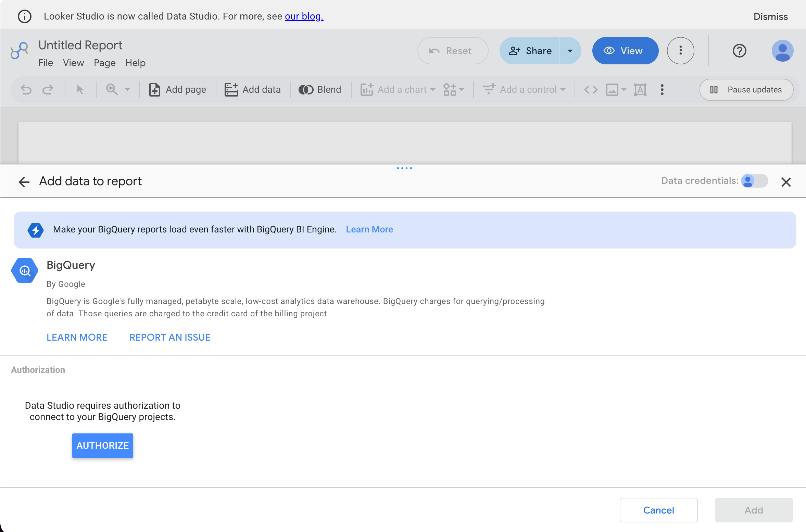
Task: Toggle the Data credentials switch
Action: pyautogui.click(x=754, y=181)
